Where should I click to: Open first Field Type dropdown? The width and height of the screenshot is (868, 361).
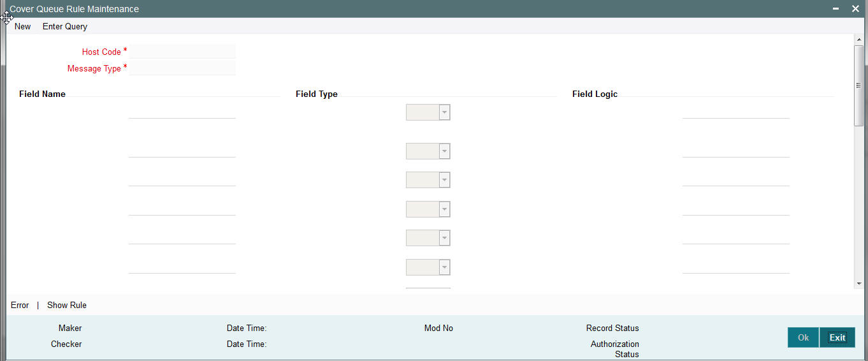coord(428,113)
